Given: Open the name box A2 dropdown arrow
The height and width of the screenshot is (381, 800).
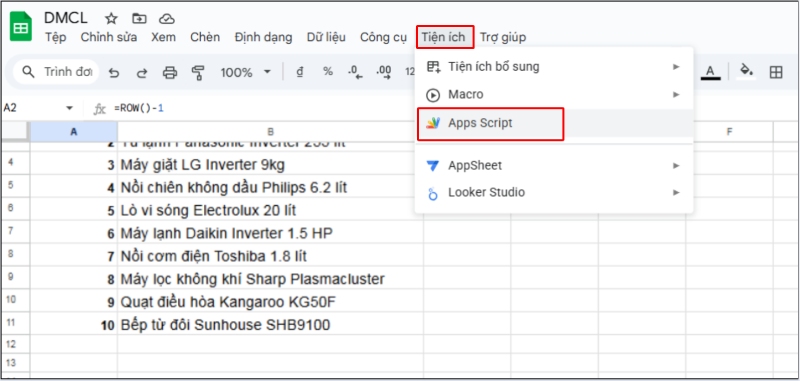Looking at the screenshot, I should coord(69,108).
